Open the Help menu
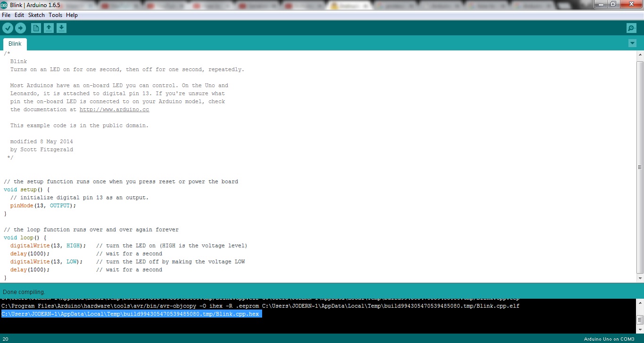Viewport: 644px width, 343px height. coord(72,15)
